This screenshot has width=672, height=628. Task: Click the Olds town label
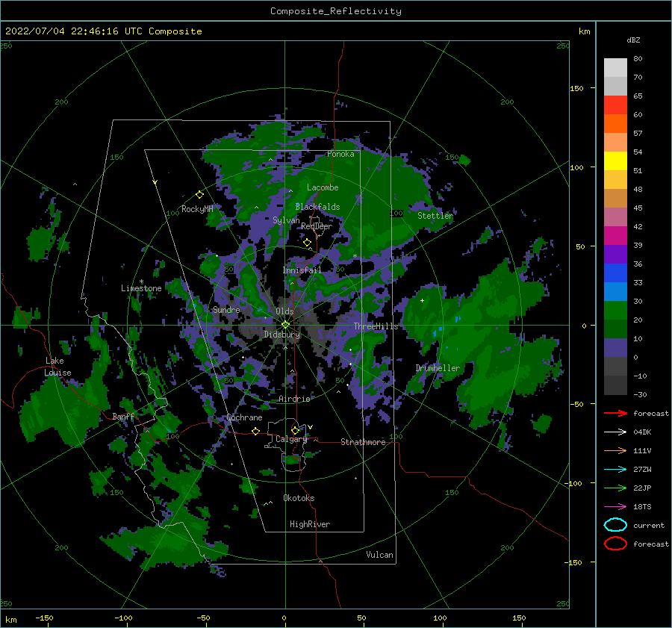[284, 311]
